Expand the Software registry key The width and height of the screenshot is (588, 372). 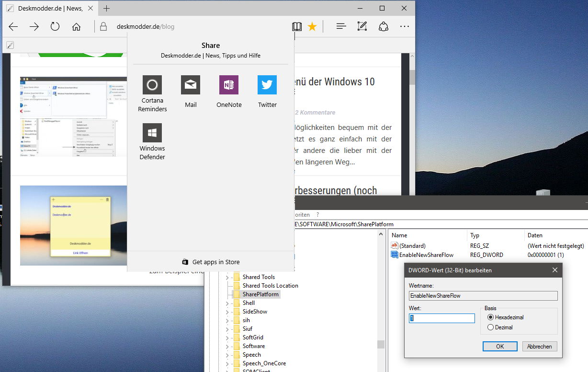[x=227, y=346]
